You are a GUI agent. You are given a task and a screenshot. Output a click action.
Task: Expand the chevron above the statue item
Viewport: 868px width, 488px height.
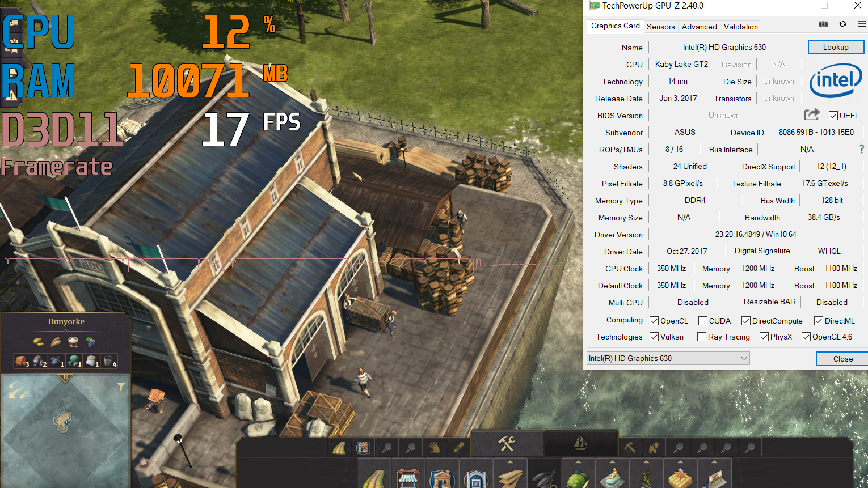tap(613, 461)
